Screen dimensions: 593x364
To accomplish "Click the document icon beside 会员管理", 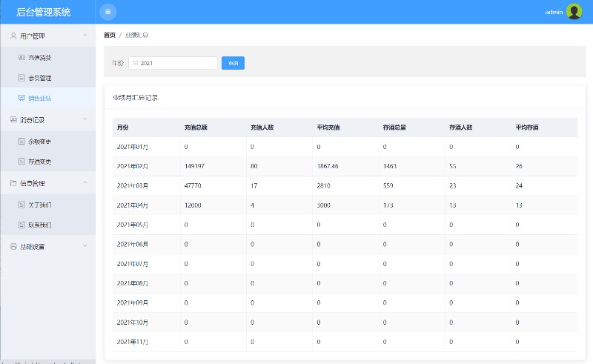I will [21, 78].
